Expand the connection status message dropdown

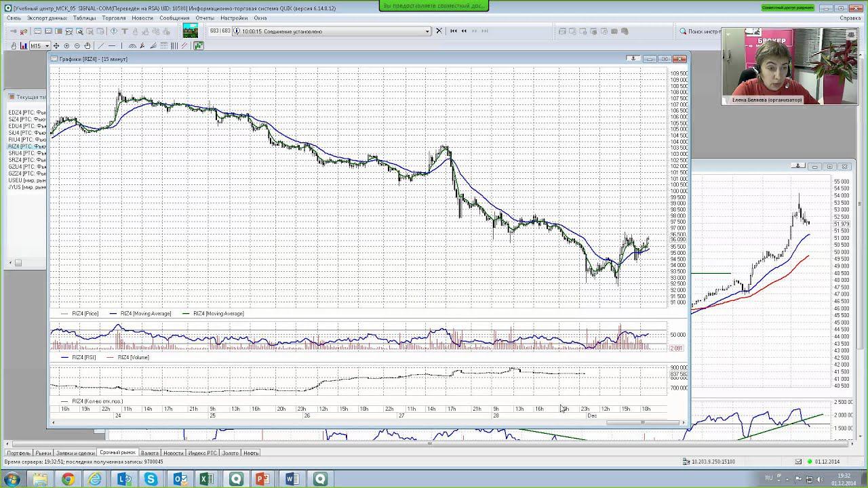pyautogui.click(x=427, y=31)
